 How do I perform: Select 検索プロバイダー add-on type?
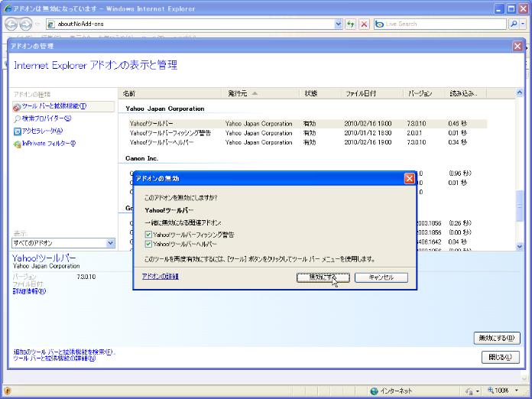(x=43, y=118)
